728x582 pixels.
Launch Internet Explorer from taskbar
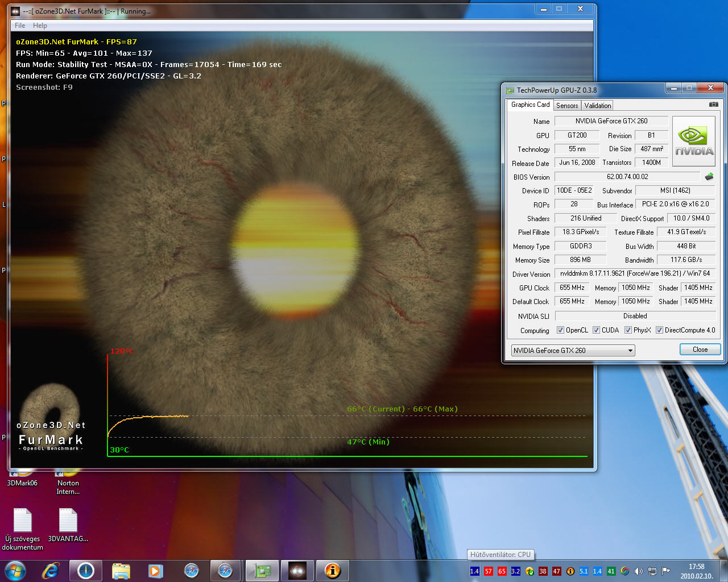51,570
